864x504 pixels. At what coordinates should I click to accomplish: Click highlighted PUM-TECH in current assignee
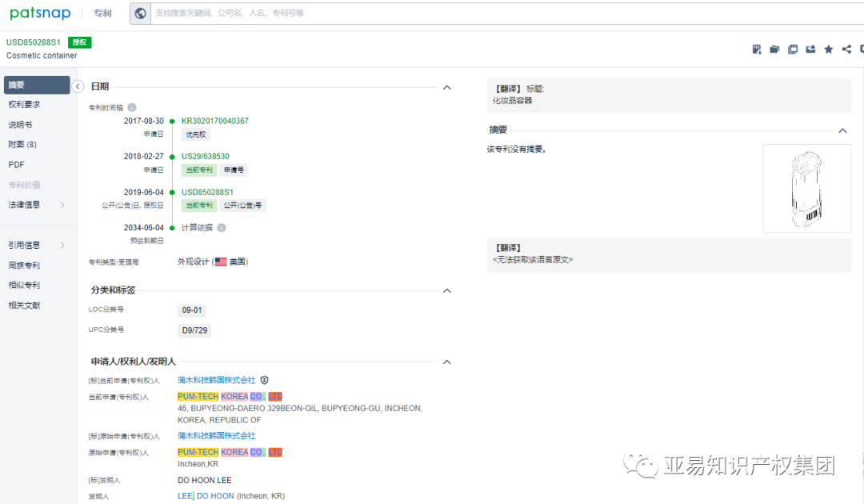[198, 397]
